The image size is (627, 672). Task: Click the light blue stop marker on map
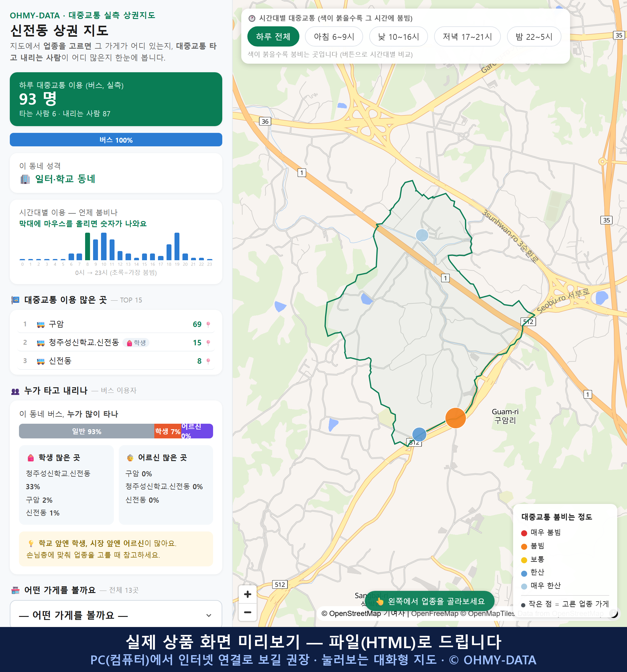422,235
